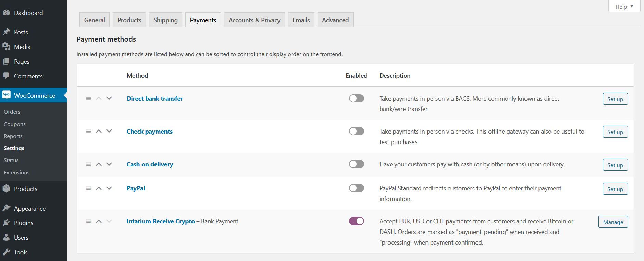The width and height of the screenshot is (644, 261).
Task: Open the PayPal method link
Action: [136, 188]
